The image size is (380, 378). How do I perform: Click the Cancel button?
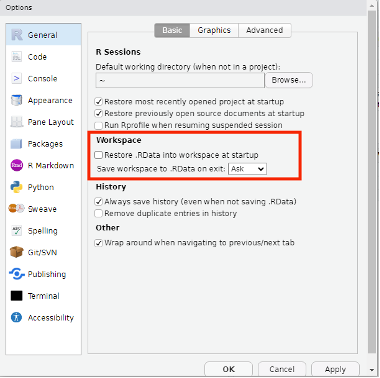[x=282, y=369]
